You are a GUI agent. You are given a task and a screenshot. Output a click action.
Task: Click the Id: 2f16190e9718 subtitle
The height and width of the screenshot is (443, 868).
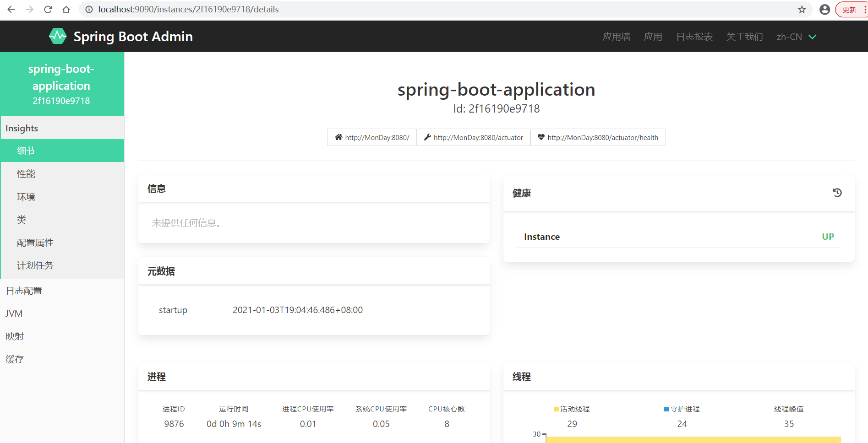click(497, 108)
